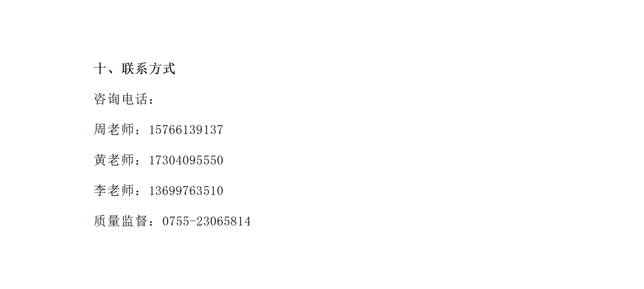
Task: Click the character 李 in 李老师
Action: [100, 191]
